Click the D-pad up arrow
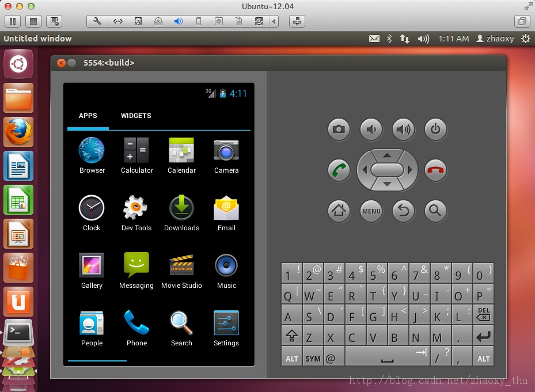The width and height of the screenshot is (535, 392). click(387, 155)
